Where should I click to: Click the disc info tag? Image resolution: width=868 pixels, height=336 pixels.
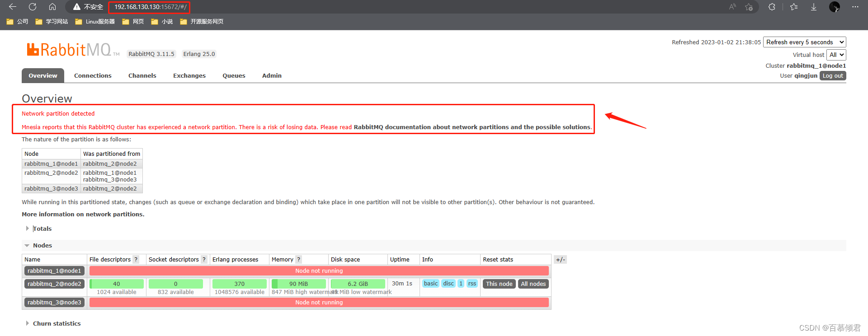[448, 283]
